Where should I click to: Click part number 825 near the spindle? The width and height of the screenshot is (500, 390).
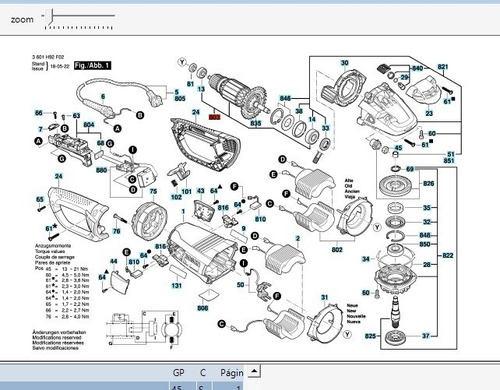[x=370, y=336]
